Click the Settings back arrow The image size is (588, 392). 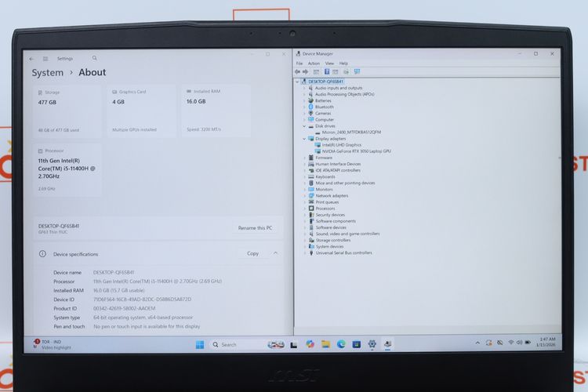[x=32, y=59]
